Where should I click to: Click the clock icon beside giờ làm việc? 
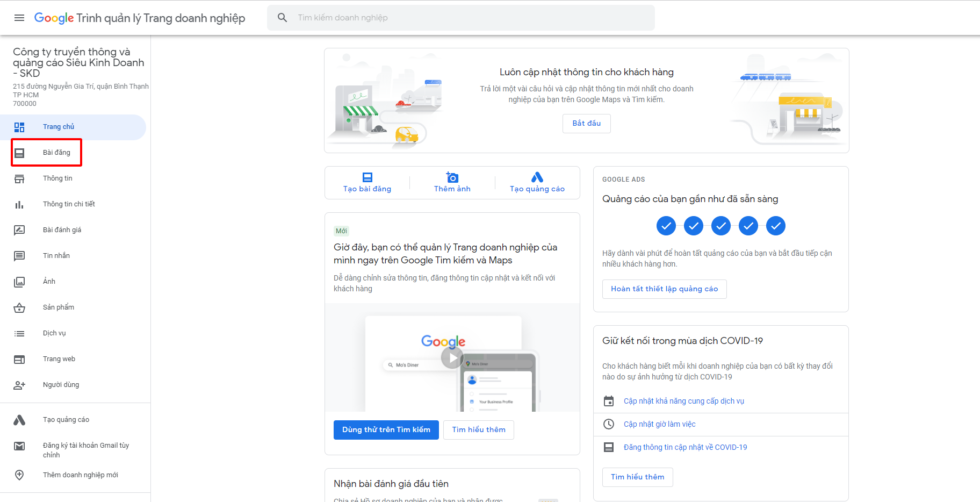[609, 425]
